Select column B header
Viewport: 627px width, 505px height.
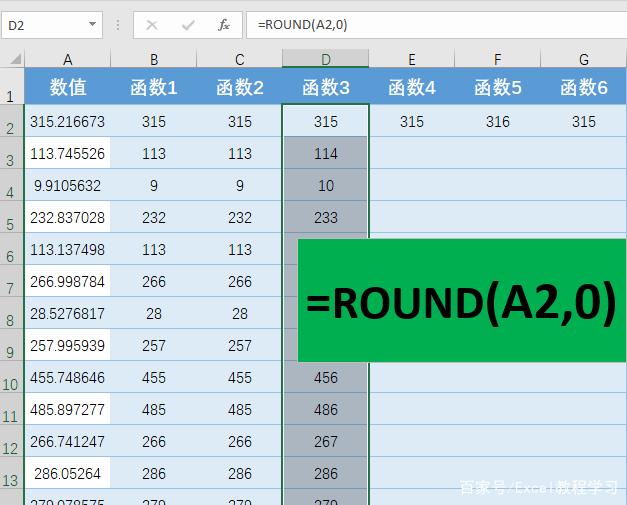154,59
